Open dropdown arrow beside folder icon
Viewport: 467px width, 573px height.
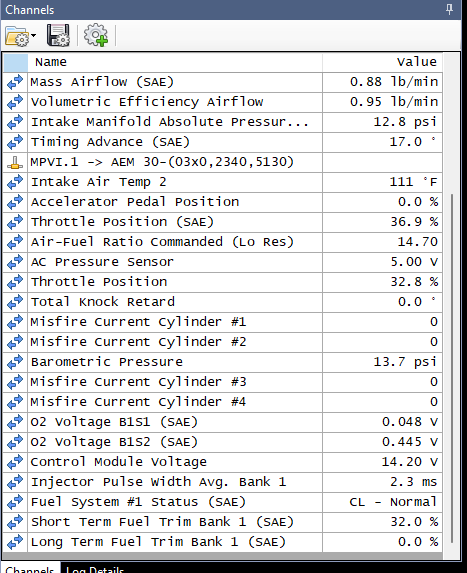(34, 36)
